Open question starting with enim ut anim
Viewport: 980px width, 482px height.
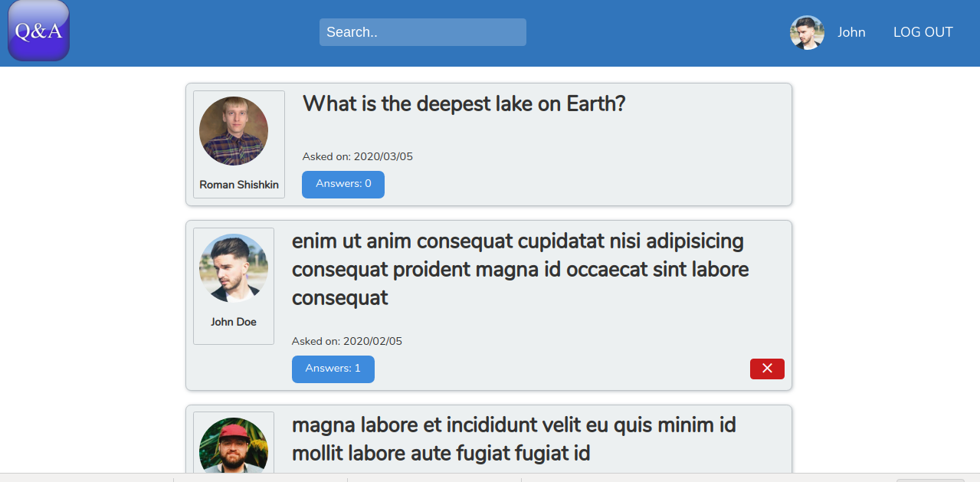click(x=520, y=270)
